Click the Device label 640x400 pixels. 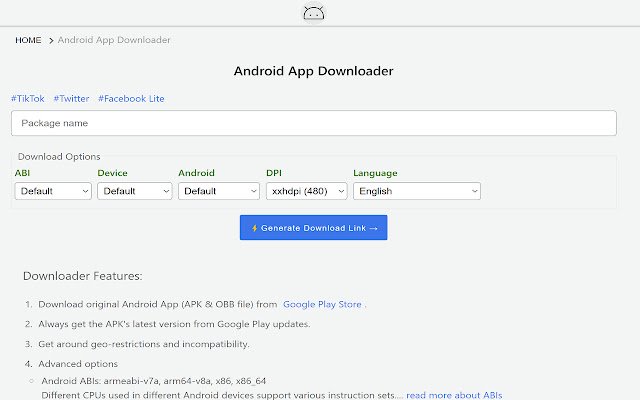pos(112,173)
